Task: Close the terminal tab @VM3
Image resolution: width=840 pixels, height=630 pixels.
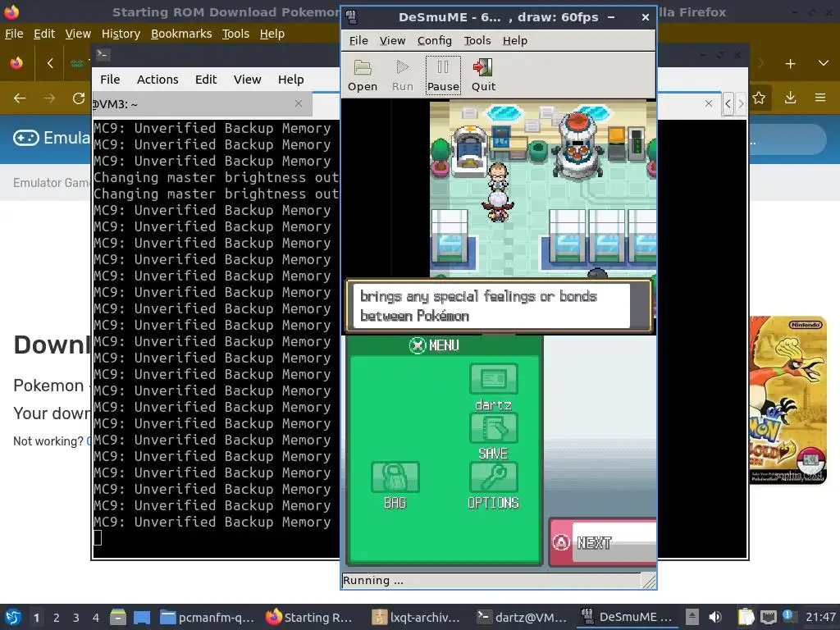Action: 299,103
